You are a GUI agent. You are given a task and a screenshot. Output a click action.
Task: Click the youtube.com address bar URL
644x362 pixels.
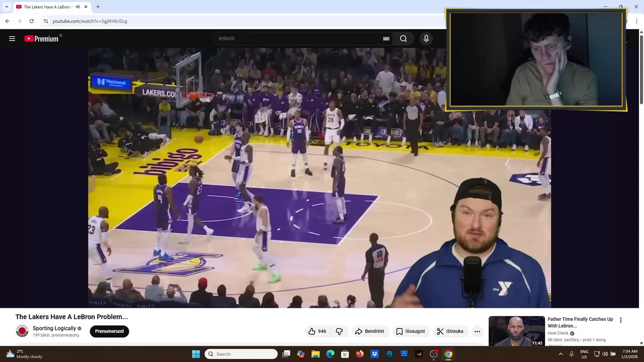pos(90,21)
